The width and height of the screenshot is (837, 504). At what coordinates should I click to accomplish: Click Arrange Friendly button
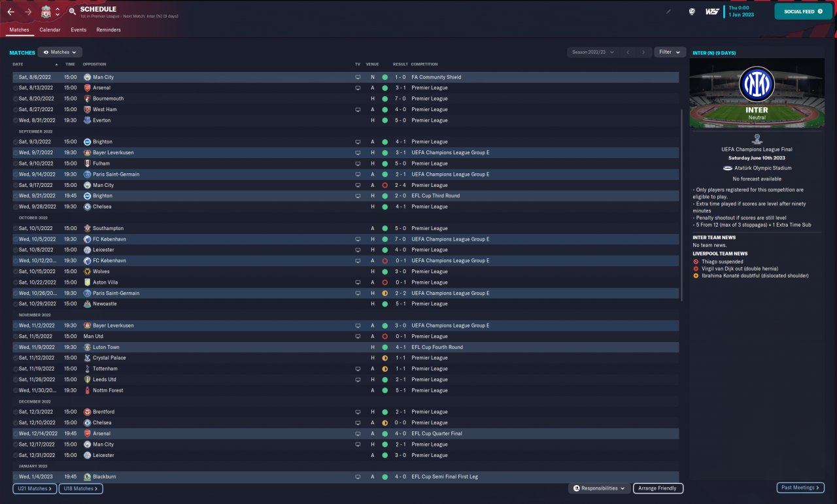pos(658,488)
